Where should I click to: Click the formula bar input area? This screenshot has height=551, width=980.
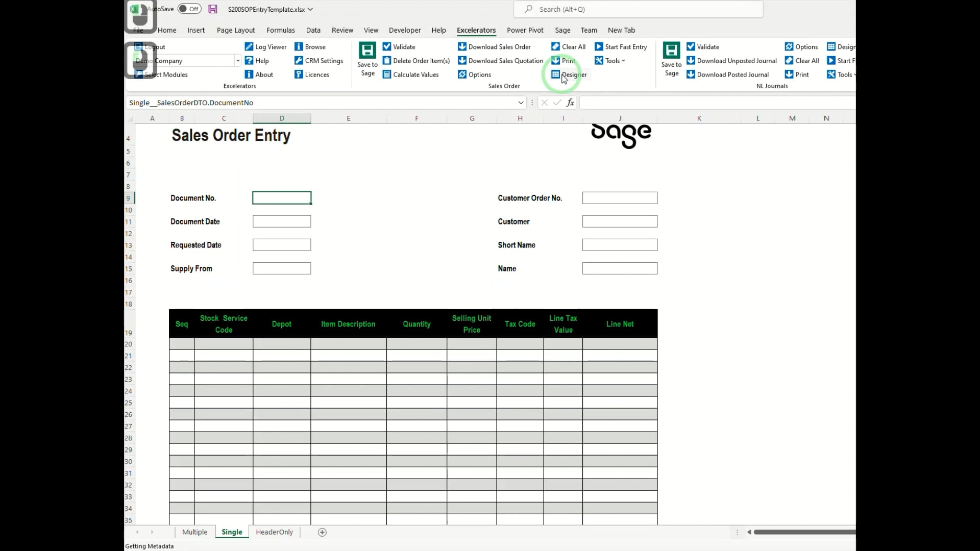717,103
